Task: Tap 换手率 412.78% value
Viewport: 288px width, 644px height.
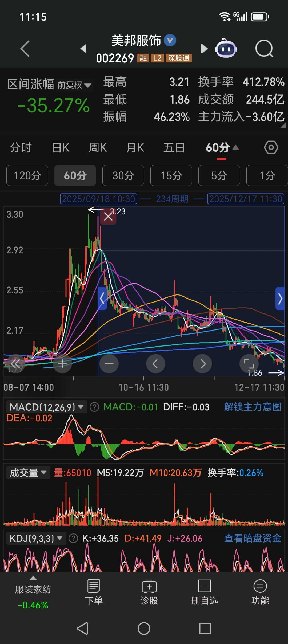Action: [x=263, y=82]
